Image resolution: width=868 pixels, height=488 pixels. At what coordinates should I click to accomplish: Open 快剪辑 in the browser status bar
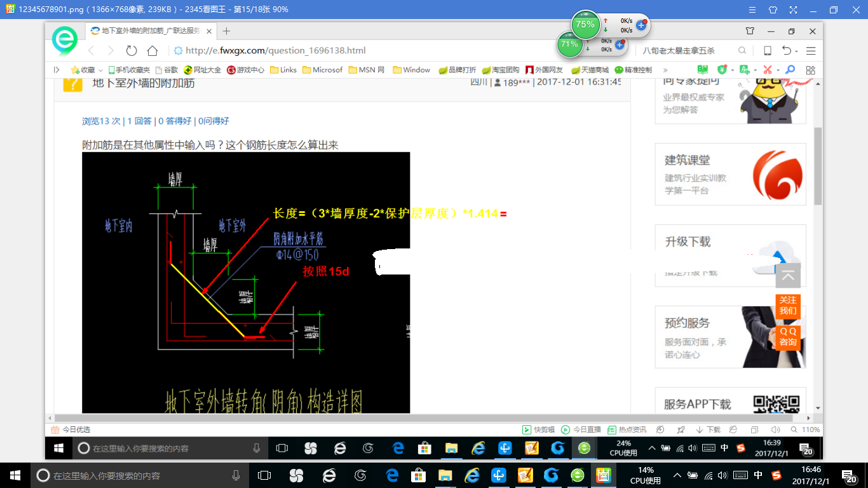coord(538,430)
